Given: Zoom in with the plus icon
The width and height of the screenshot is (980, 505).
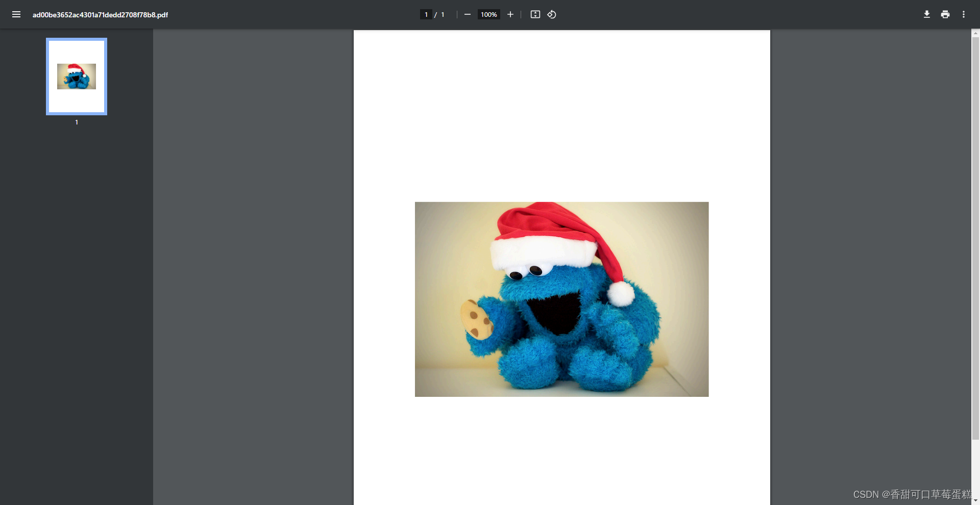Looking at the screenshot, I should pos(510,14).
